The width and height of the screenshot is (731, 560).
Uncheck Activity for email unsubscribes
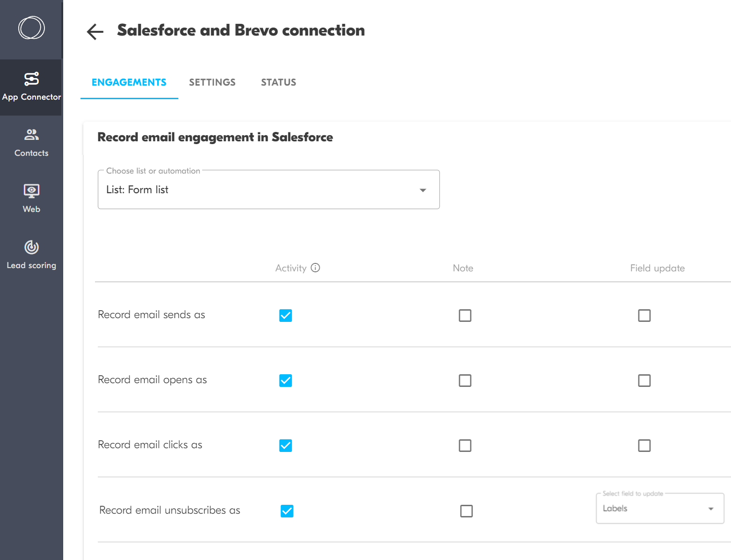click(x=287, y=511)
